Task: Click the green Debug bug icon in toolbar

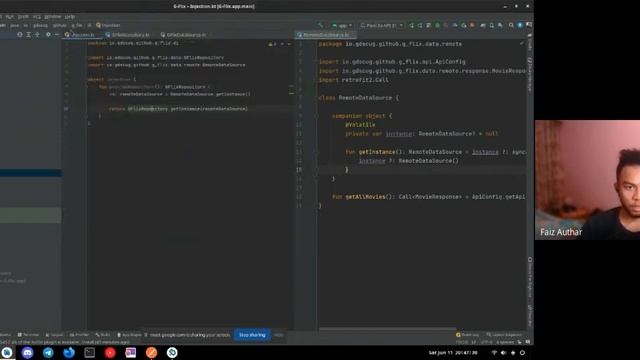Action: [437, 25]
